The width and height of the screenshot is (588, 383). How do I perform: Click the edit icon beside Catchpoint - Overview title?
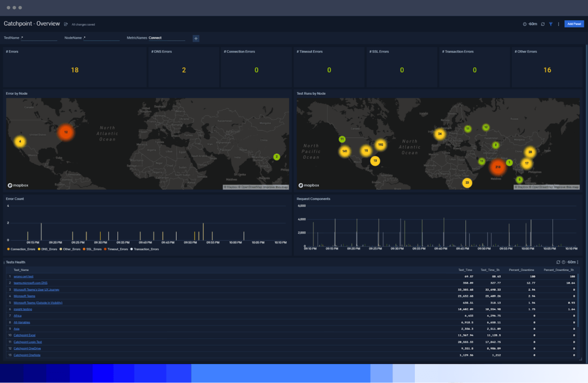tap(65, 24)
